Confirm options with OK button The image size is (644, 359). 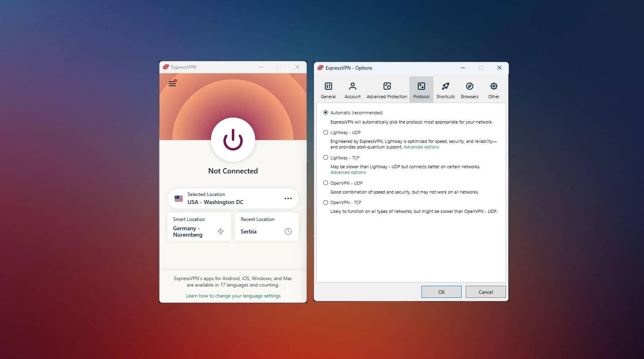point(442,292)
